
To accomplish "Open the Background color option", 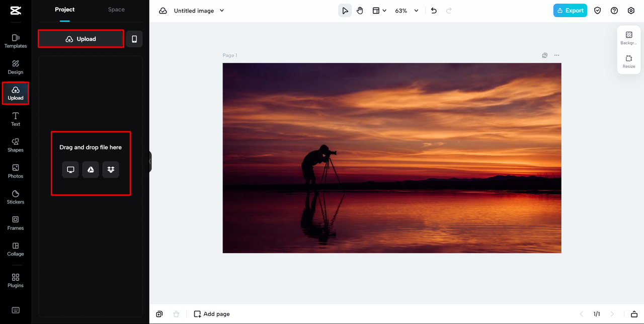I will click(628, 38).
